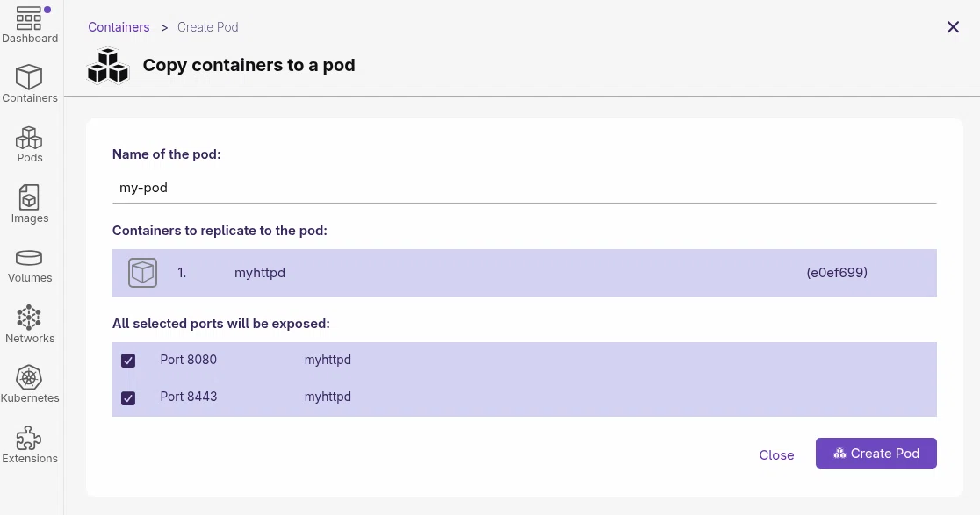Click the Create Pod breadcrumb item
The height and width of the screenshot is (515, 980).
coord(207,27)
